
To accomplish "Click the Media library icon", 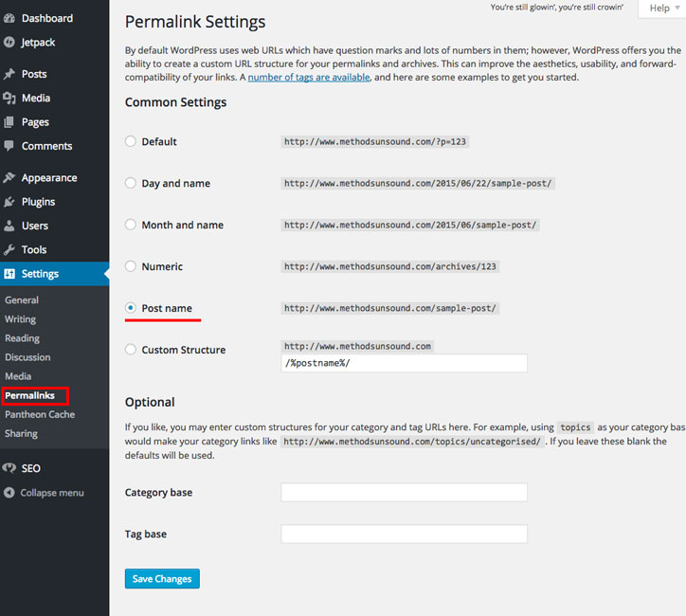I will pos(9,98).
